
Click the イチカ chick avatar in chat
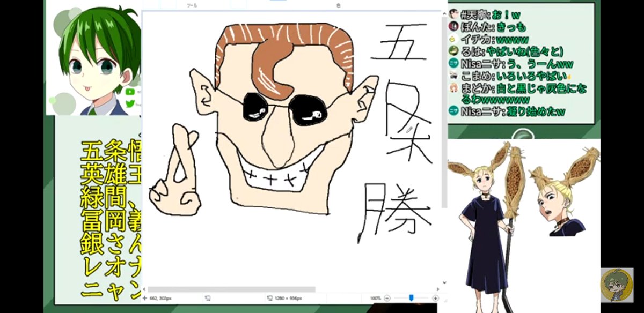[454, 39]
